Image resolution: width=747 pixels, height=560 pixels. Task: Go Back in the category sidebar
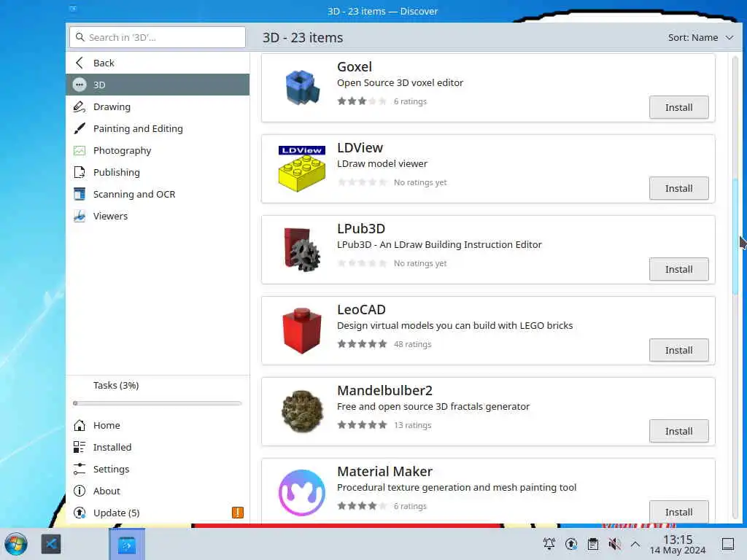point(158,63)
